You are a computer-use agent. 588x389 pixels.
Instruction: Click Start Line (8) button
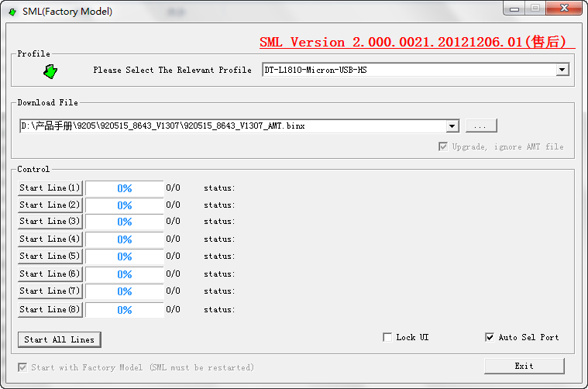(50, 309)
